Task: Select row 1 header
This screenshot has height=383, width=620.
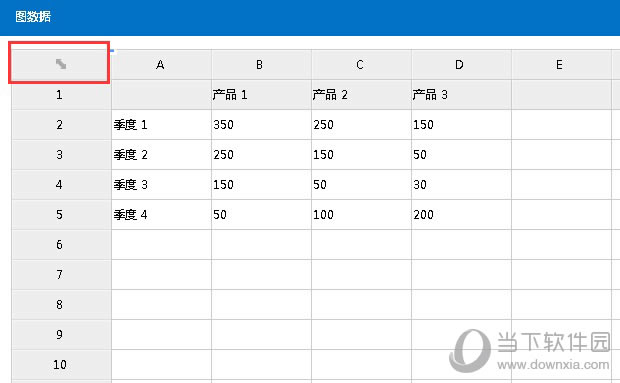Action: point(61,95)
